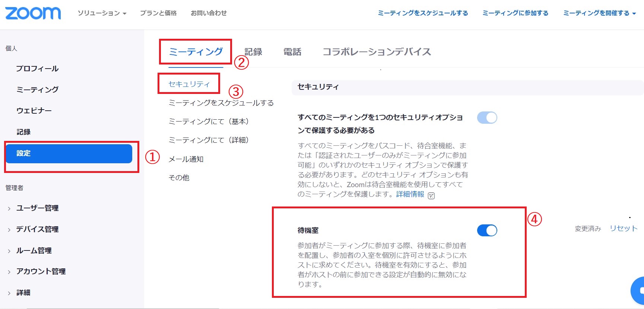Open the 詳細情報 link
Screen dimensions: 644x309
click(x=410, y=194)
